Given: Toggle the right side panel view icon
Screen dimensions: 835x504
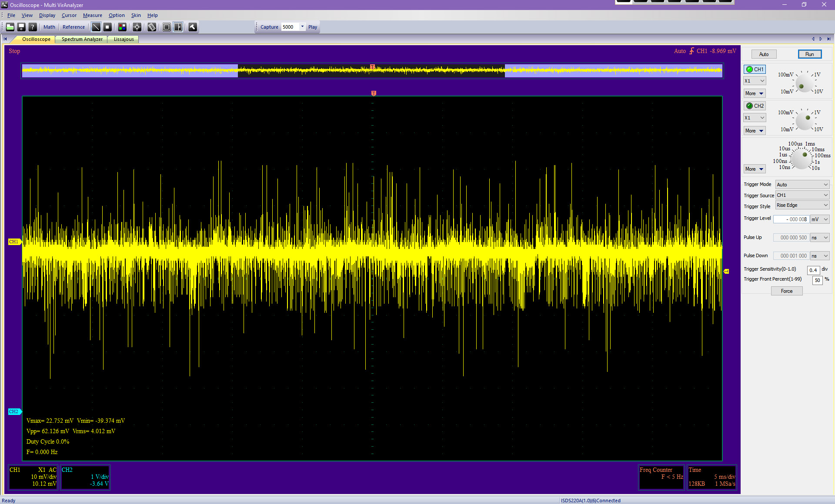Looking at the screenshot, I should (x=178, y=27).
